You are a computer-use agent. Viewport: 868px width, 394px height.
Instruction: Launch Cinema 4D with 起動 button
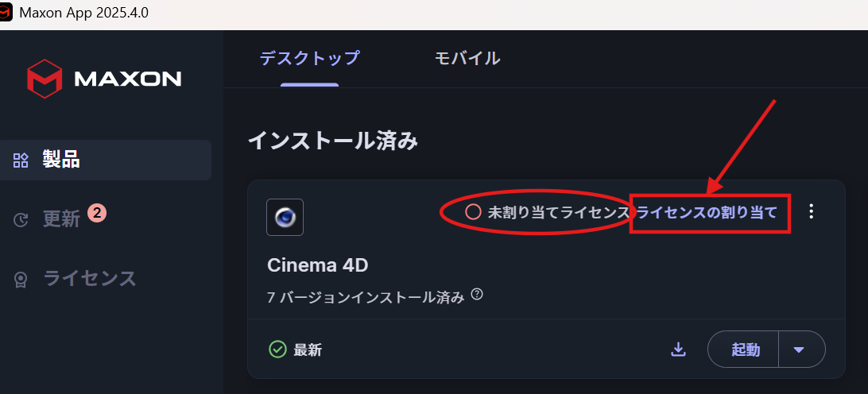pyautogui.click(x=743, y=350)
